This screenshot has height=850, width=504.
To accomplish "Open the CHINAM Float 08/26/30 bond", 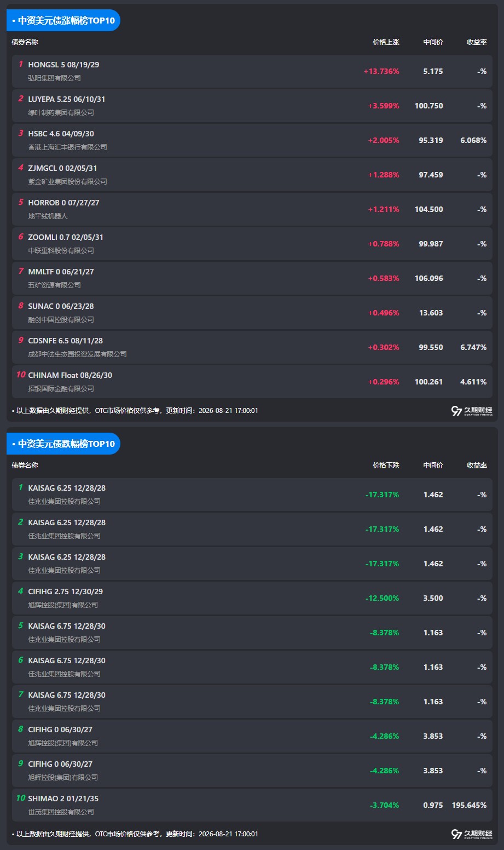I will (70, 375).
